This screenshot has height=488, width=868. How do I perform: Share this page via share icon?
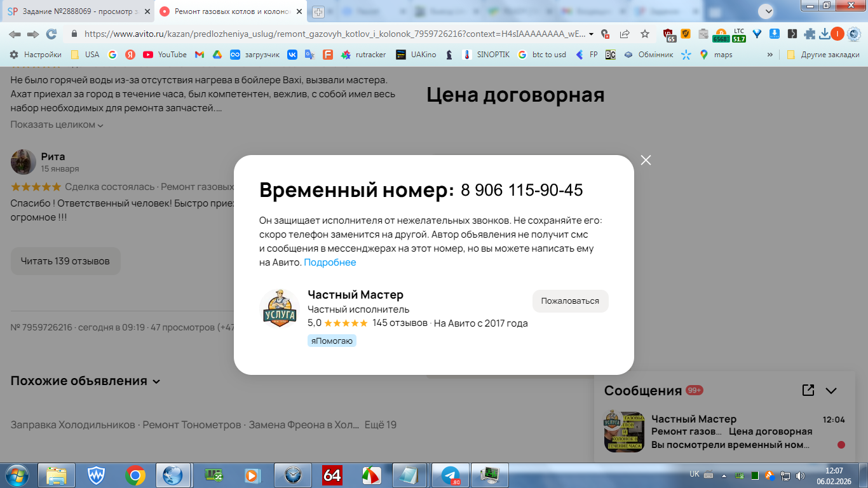[x=625, y=34]
